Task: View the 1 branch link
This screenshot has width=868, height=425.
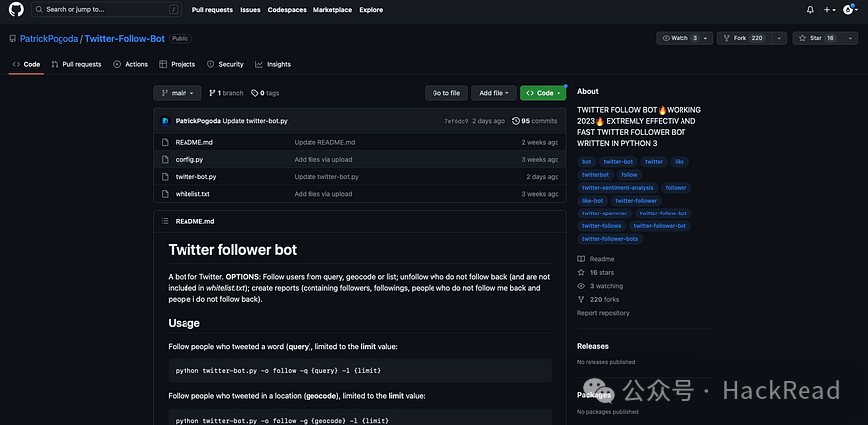Action: [x=226, y=93]
